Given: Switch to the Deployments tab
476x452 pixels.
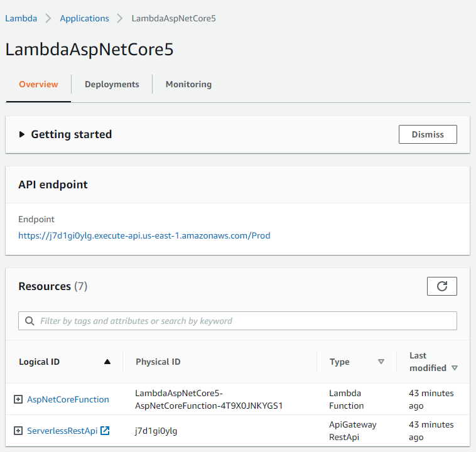Looking at the screenshot, I should click(112, 84).
